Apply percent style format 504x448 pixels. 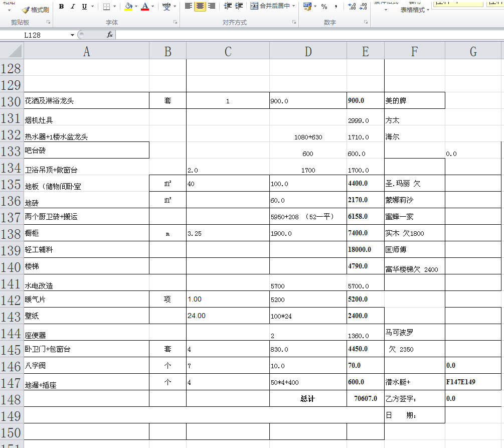(324, 7)
